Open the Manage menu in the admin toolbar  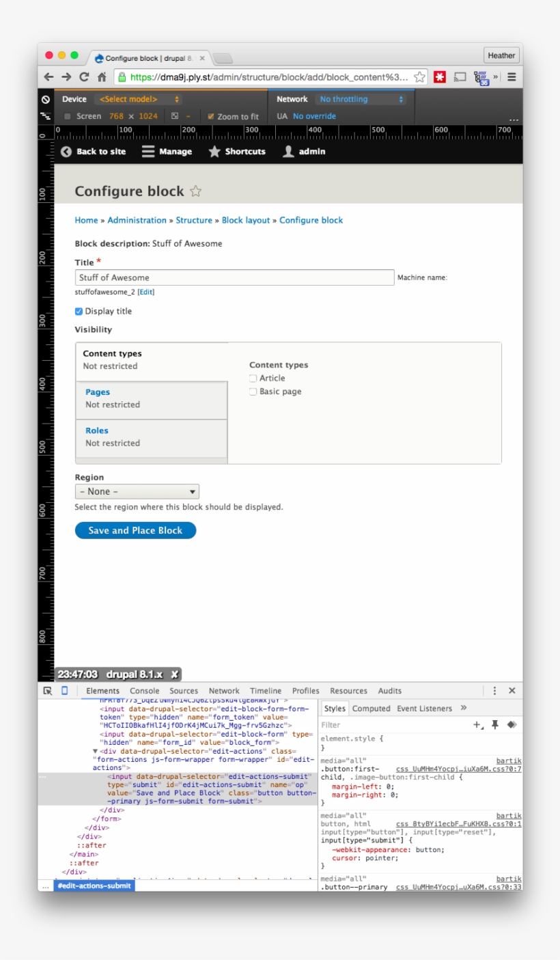tap(169, 152)
